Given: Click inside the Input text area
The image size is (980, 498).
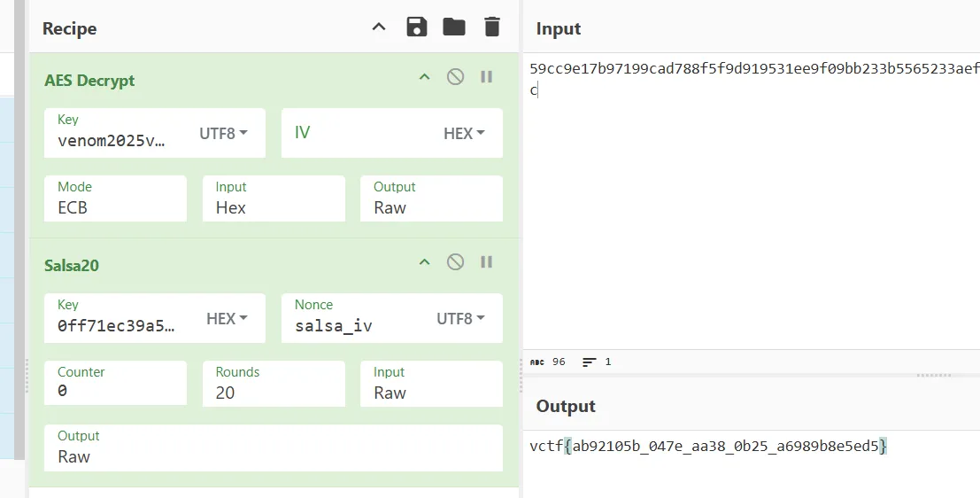Looking at the screenshot, I should (752, 222).
